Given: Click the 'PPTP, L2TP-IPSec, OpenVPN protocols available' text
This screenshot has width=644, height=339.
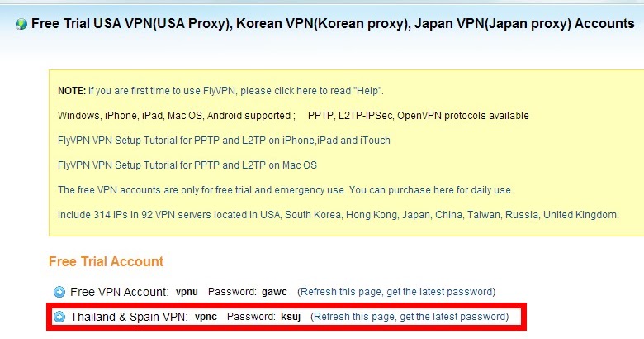Looking at the screenshot, I should (x=418, y=116).
